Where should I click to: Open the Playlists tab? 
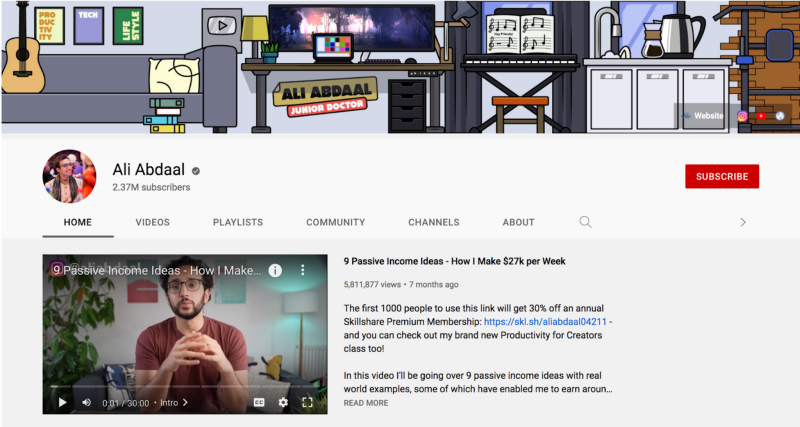pos(238,222)
